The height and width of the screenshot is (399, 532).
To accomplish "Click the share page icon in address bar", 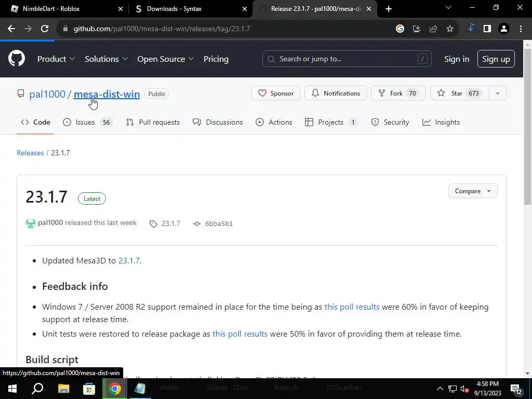I will coord(433,29).
